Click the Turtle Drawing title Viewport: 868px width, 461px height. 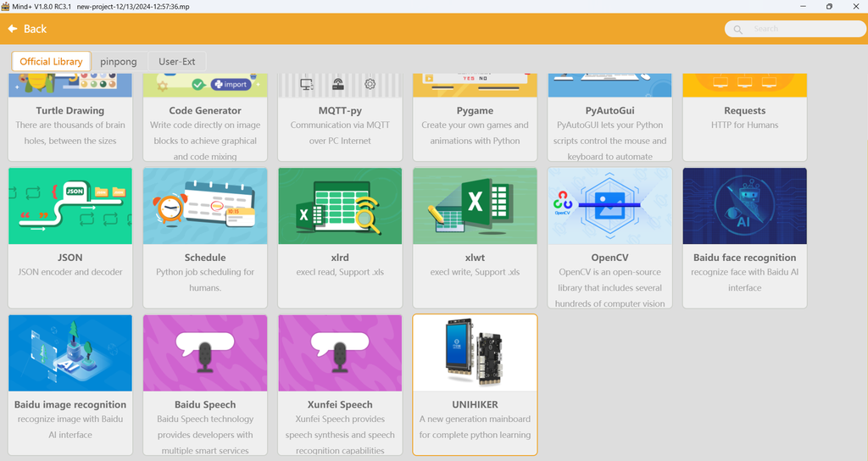[70, 111]
